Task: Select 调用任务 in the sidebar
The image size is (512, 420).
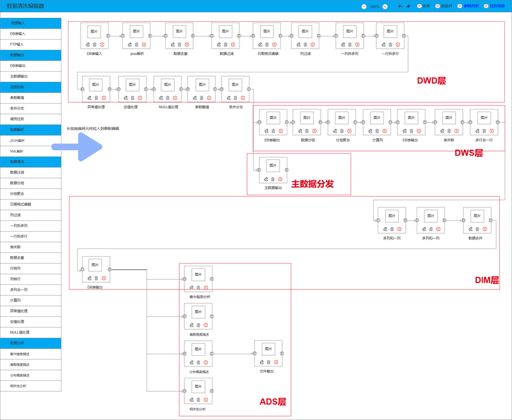Action: [x=31, y=119]
